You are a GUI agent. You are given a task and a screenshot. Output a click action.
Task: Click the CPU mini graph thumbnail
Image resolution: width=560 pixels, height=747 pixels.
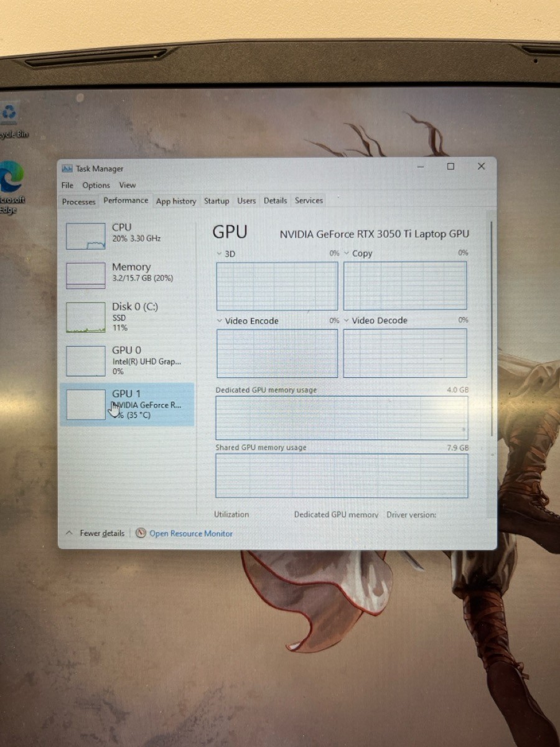click(x=86, y=237)
